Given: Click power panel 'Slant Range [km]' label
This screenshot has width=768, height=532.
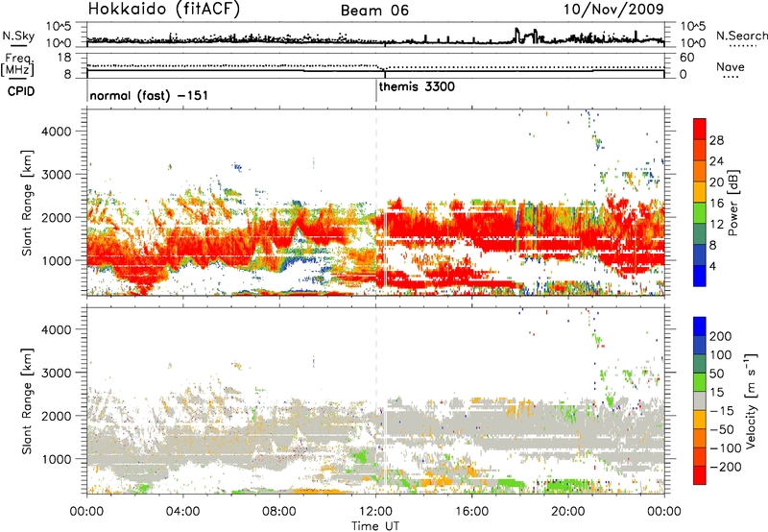Looking at the screenshot, I should [x=27, y=203].
